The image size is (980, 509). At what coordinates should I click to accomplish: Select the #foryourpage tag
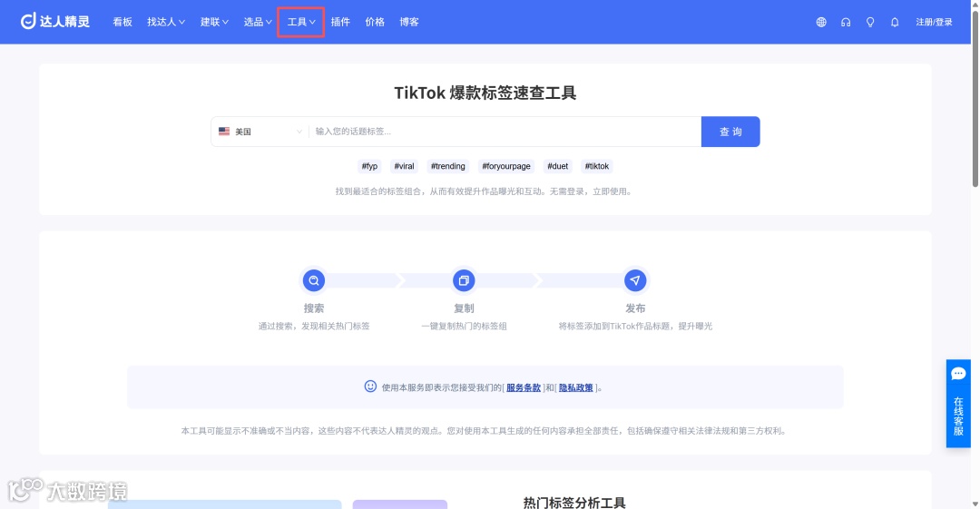506,166
